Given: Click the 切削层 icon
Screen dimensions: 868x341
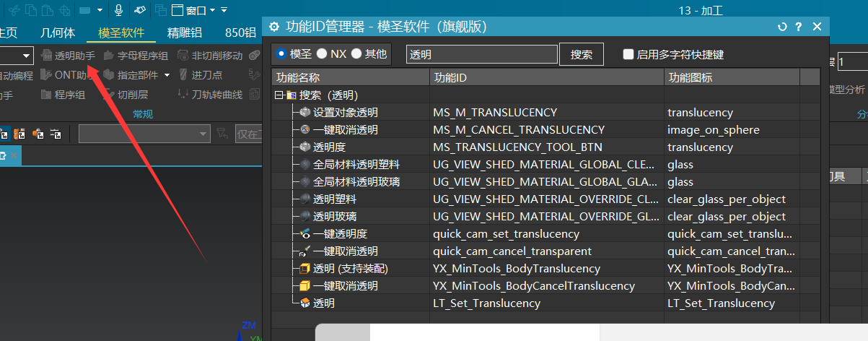Looking at the screenshot, I should 109,94.
